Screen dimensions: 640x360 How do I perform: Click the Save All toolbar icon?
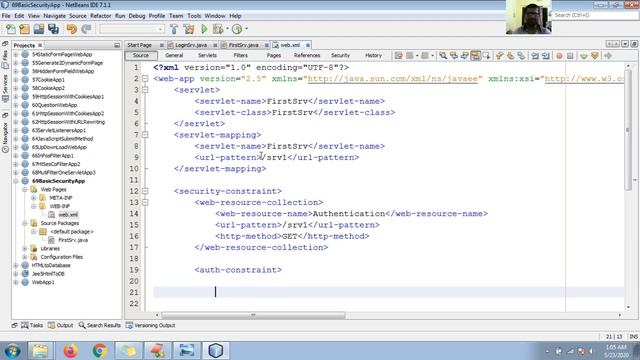pyautogui.click(x=53, y=29)
